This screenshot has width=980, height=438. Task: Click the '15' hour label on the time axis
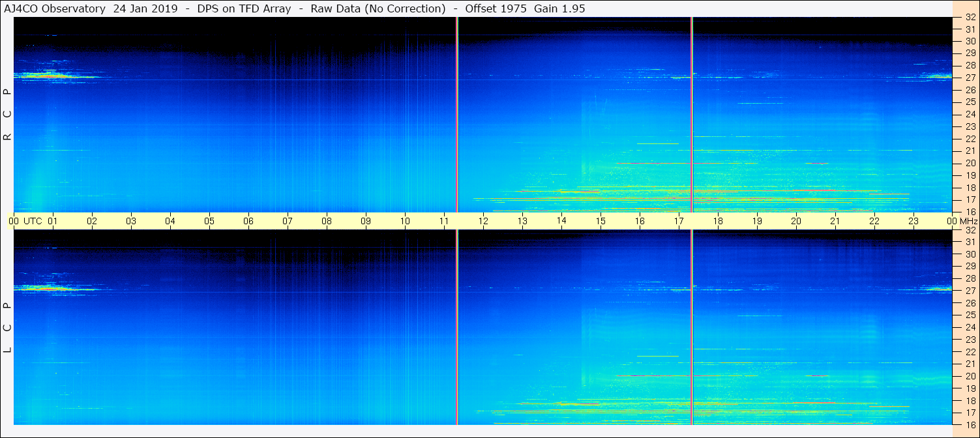601,221
